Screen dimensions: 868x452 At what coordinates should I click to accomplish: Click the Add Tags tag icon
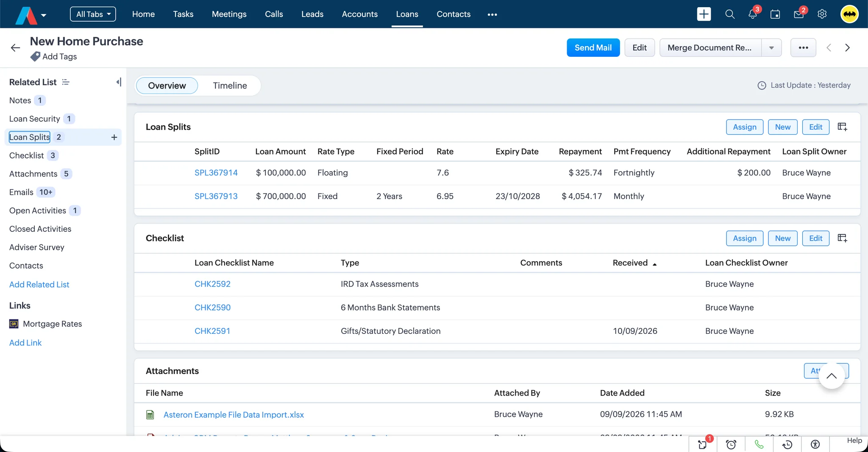[x=35, y=56]
